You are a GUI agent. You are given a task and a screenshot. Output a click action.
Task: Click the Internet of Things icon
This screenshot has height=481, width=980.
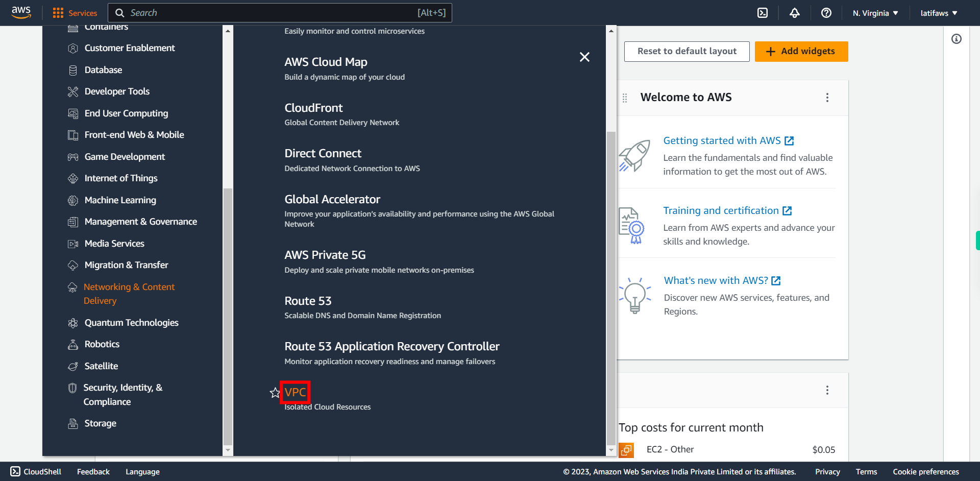point(73,178)
